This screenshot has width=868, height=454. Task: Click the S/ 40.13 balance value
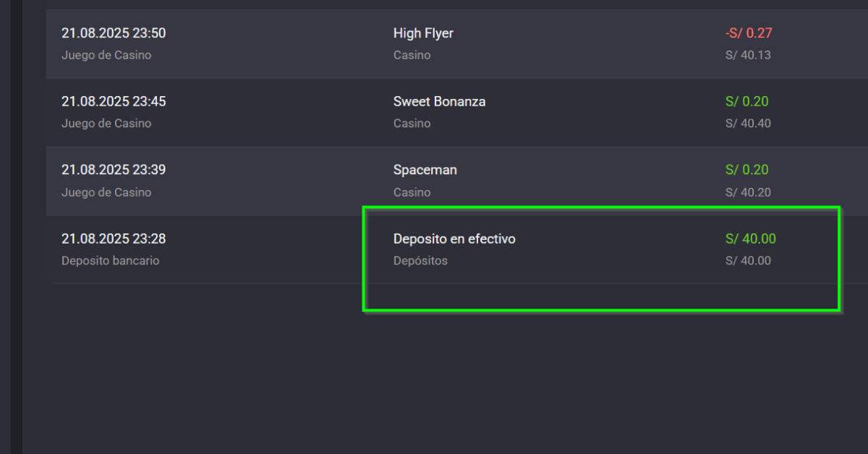click(x=748, y=55)
